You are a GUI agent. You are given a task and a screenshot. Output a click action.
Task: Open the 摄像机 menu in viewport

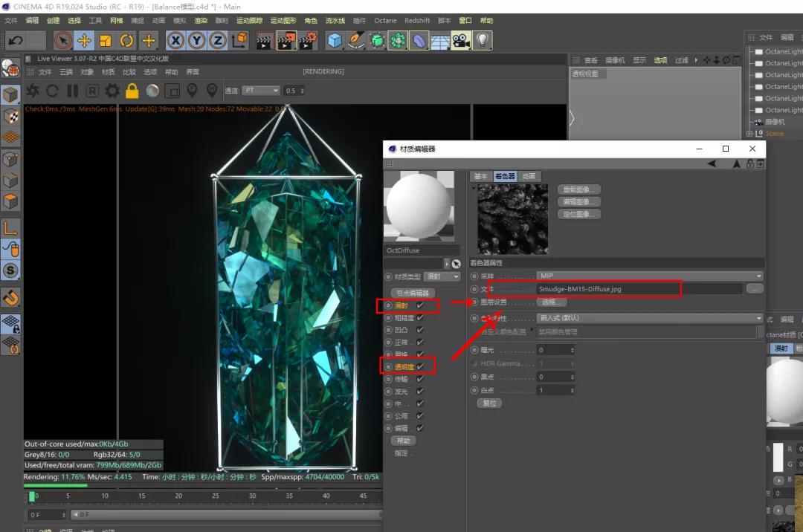tap(615, 60)
